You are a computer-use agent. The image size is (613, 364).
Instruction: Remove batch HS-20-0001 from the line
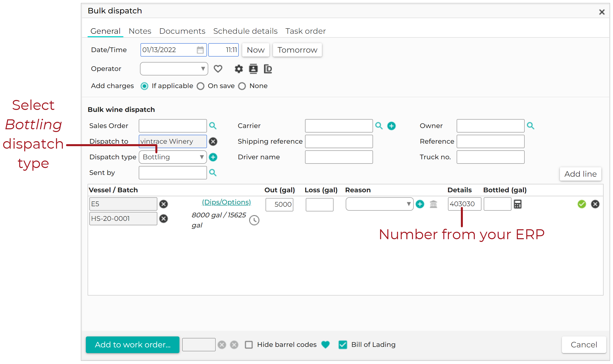point(163,219)
